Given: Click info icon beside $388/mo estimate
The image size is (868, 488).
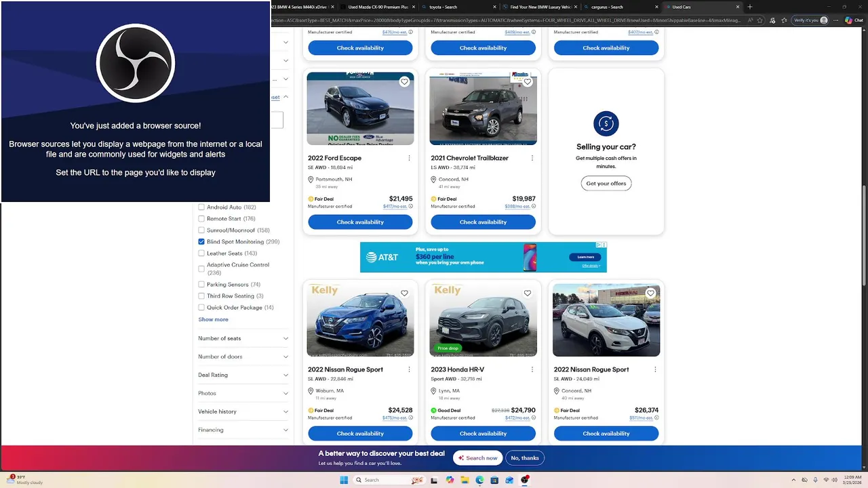Looking at the screenshot, I should click(534, 206).
